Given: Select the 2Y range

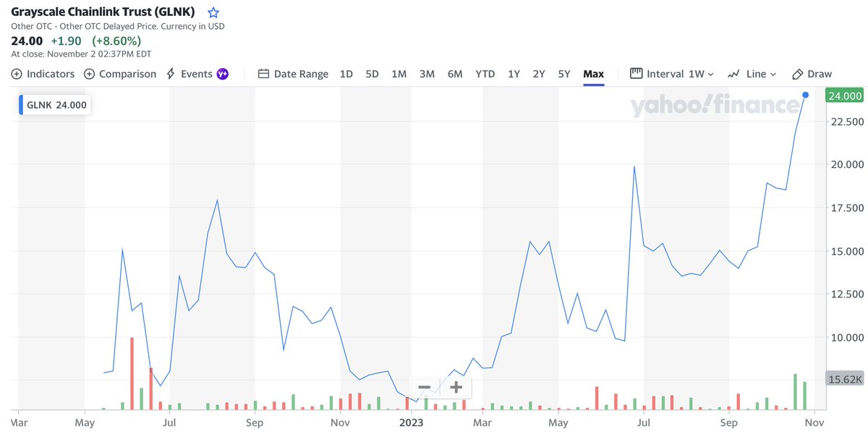Looking at the screenshot, I should pos(539,74).
